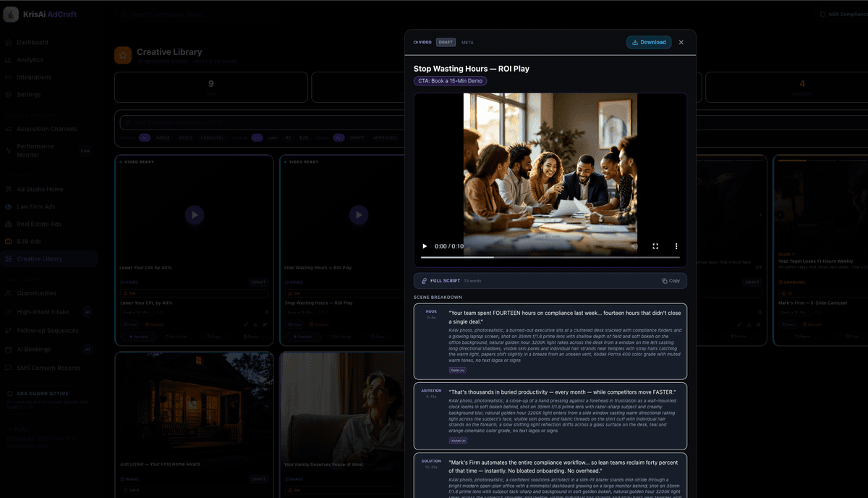The image size is (868, 498).
Task: Open Settings in the sidebar
Action: click(x=29, y=95)
